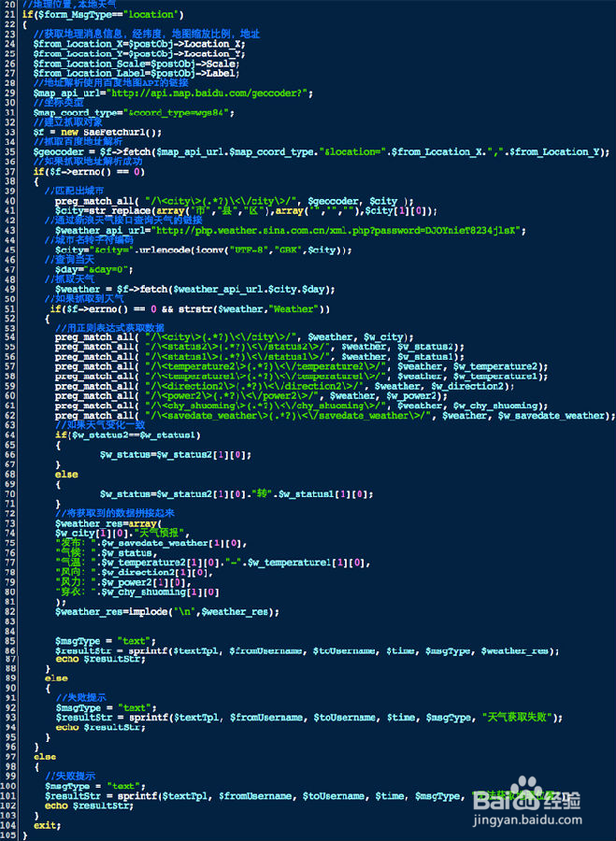Click the "风向:" string on line 78
This screenshot has height=841, width=616.
click(x=75, y=572)
